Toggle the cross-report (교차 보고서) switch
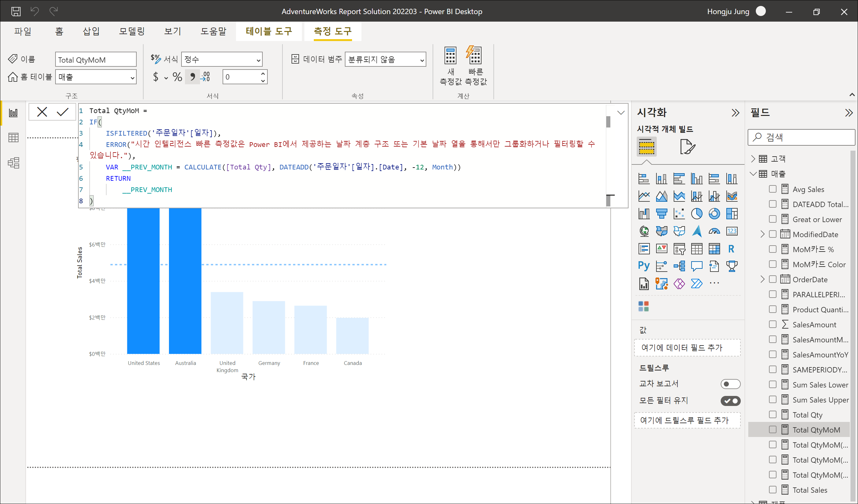Image resolution: width=858 pixels, height=504 pixels. [730, 384]
